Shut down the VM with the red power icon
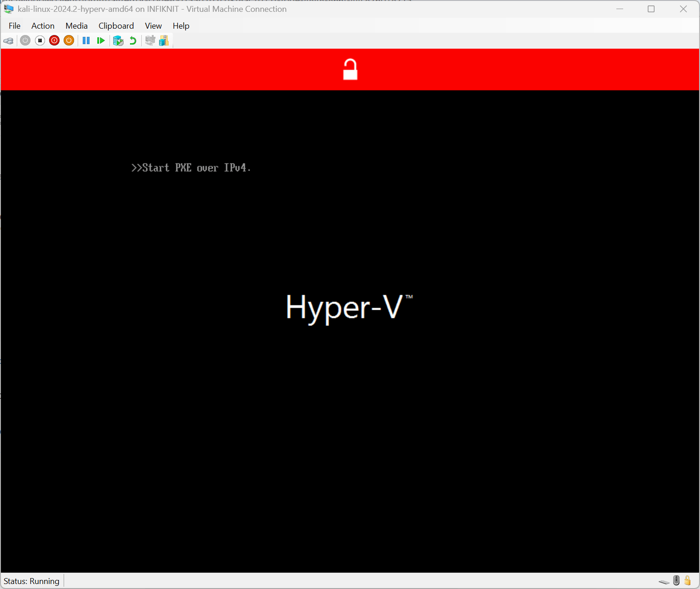This screenshot has width=700, height=589. [x=55, y=40]
